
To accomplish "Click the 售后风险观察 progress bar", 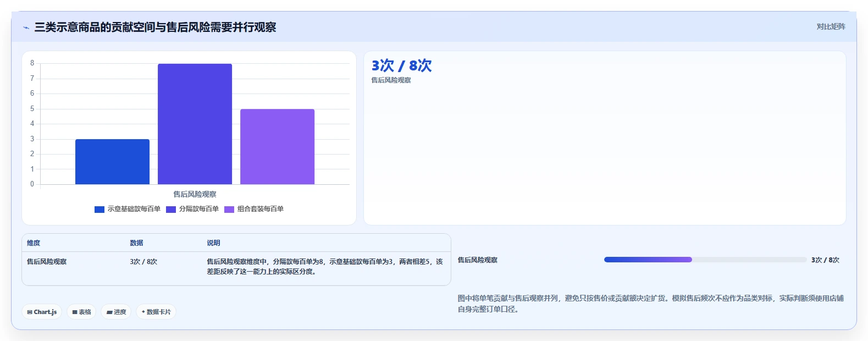I will coord(705,260).
